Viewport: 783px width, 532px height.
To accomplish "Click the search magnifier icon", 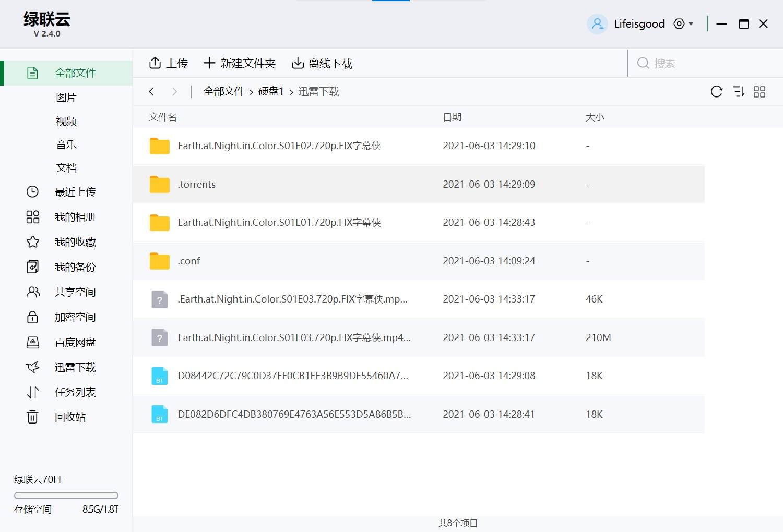I will coord(644,63).
